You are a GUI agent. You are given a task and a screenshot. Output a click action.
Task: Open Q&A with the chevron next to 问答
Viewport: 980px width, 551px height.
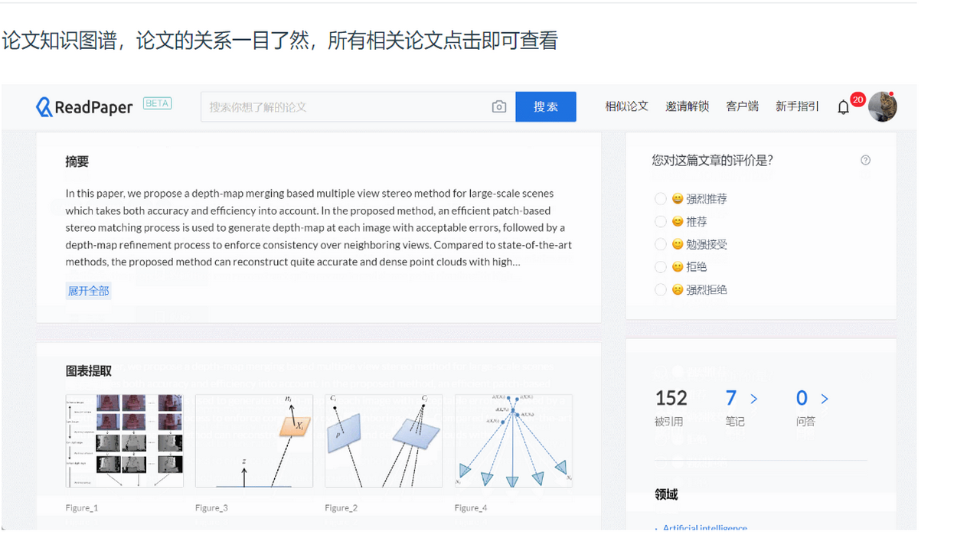(825, 398)
